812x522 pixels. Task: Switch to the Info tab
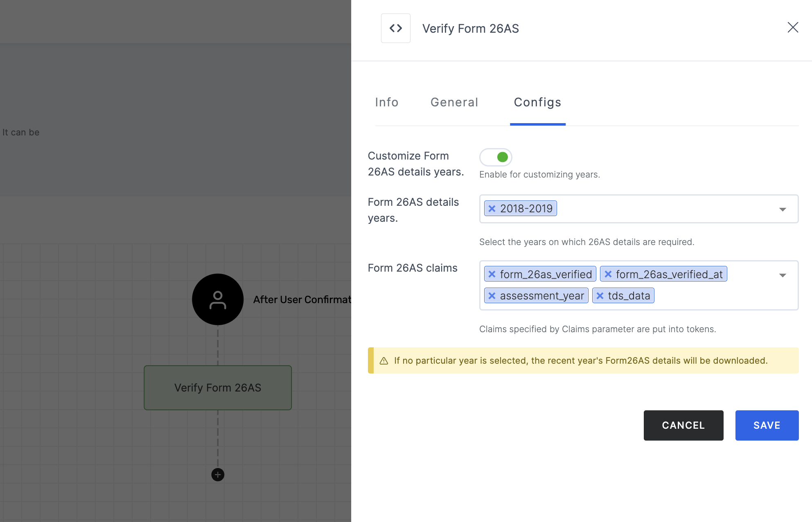click(x=387, y=102)
